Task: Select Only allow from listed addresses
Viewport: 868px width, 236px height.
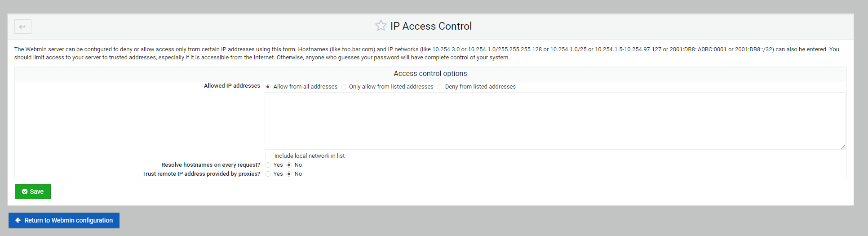Action: click(344, 87)
